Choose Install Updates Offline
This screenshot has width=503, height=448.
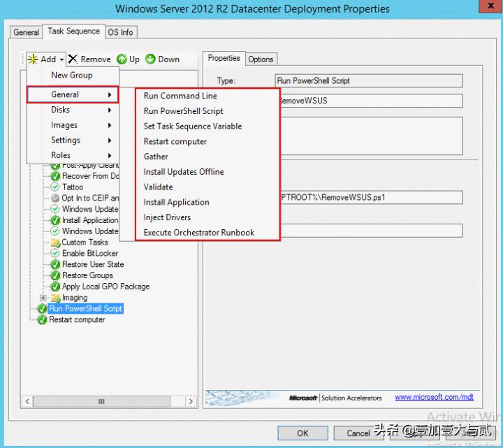(x=184, y=172)
